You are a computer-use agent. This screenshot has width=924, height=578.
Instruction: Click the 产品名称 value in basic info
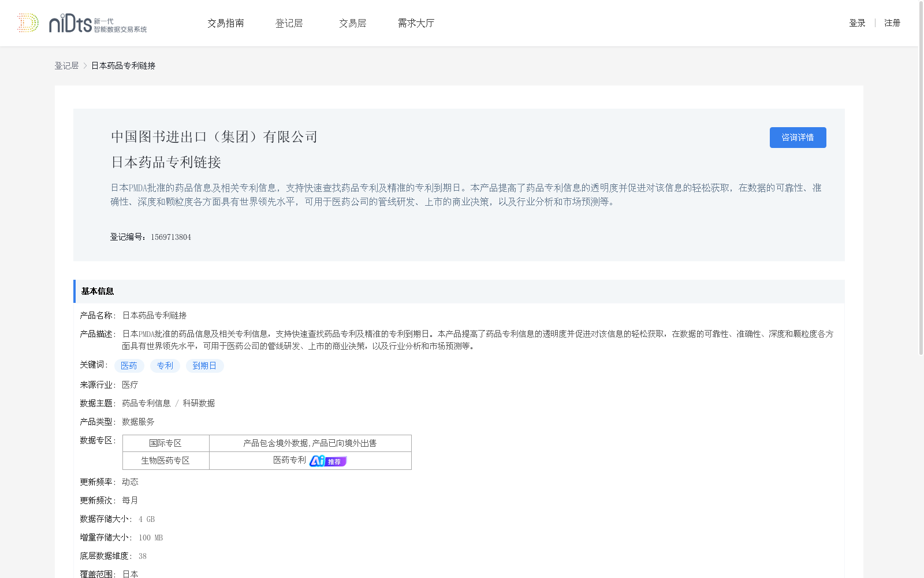[x=154, y=316]
